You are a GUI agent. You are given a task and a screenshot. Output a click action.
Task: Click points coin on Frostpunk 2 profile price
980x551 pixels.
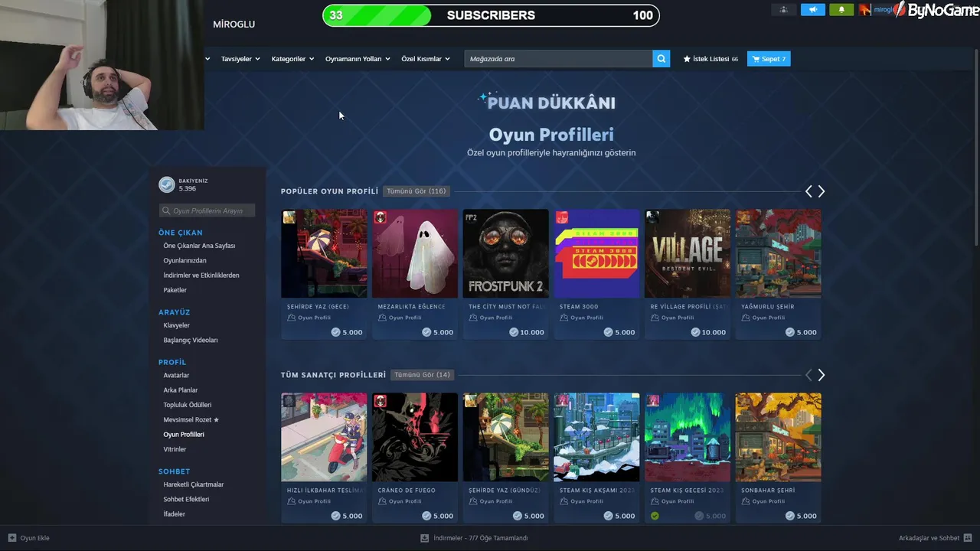(514, 332)
